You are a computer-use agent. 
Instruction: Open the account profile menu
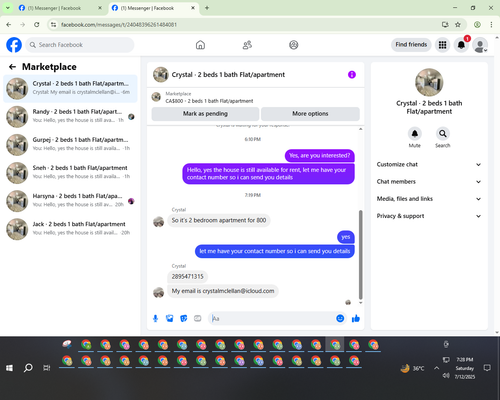[x=480, y=45]
